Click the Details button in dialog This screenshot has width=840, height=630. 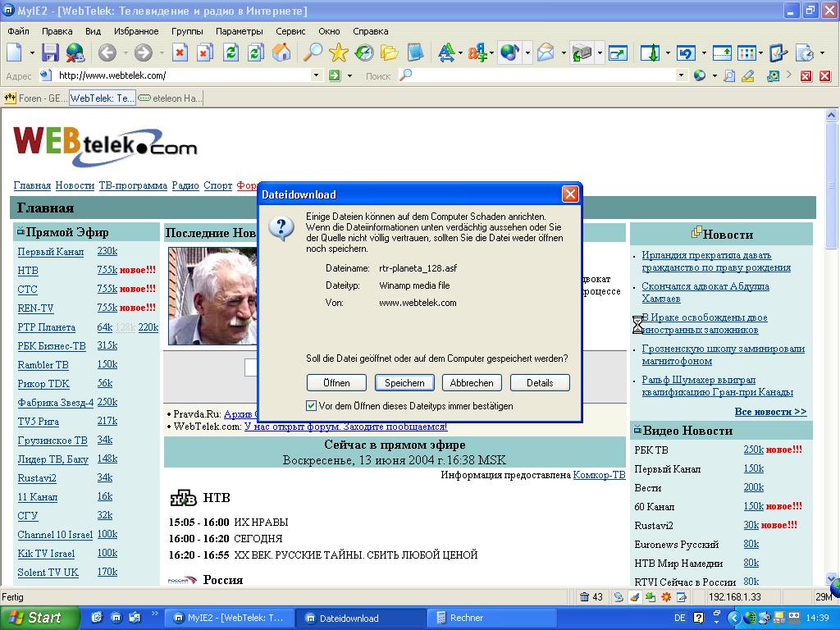click(x=540, y=382)
